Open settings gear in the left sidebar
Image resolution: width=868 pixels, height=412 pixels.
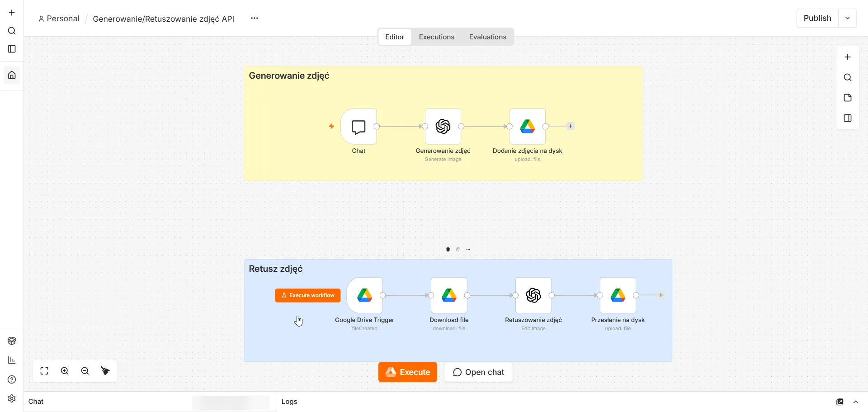(12, 398)
